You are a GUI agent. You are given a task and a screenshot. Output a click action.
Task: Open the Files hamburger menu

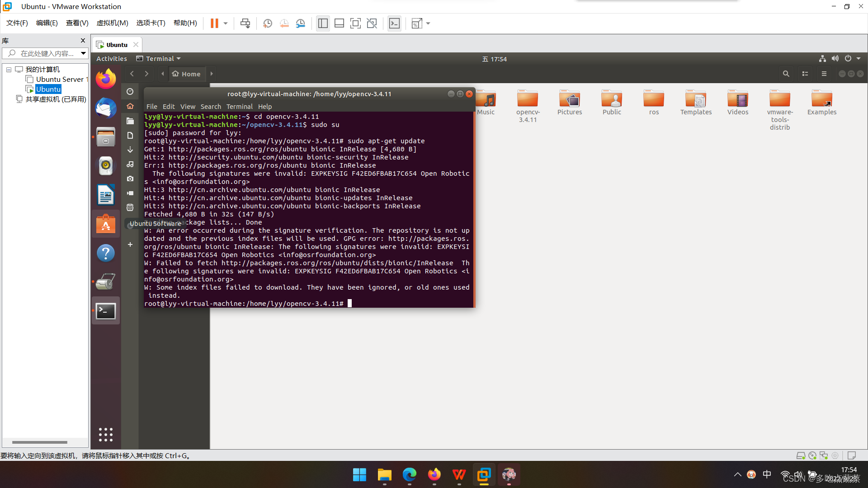pos(824,74)
